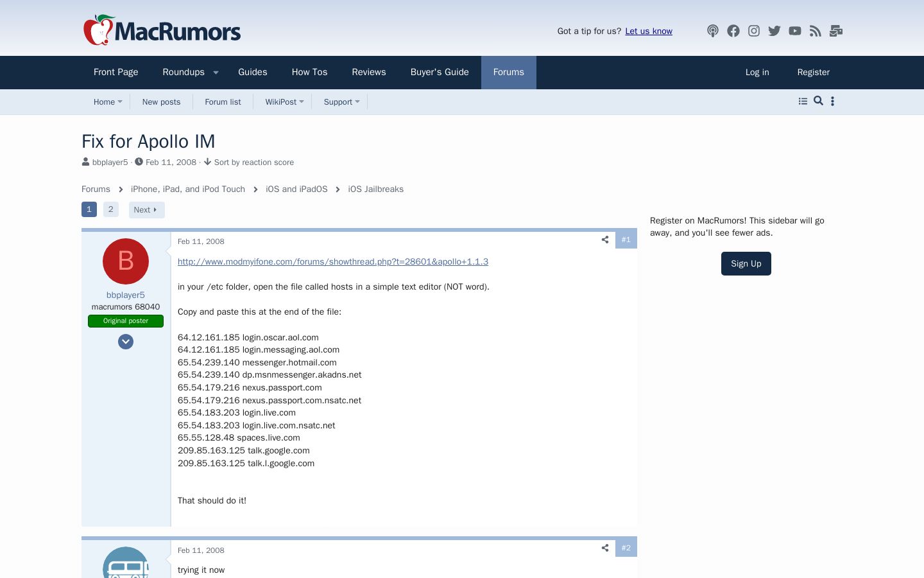Viewport: 924px width, 578px height.
Task: Go to page 2 of thread
Action: 111,209
